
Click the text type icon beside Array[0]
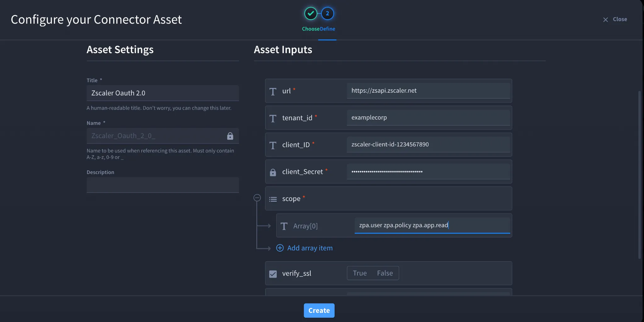point(284,226)
